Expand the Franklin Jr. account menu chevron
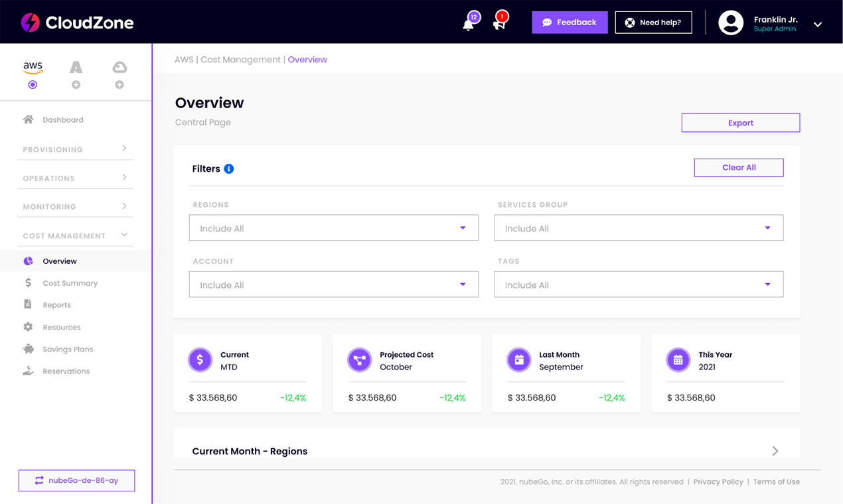The width and height of the screenshot is (843, 504). pos(818,25)
